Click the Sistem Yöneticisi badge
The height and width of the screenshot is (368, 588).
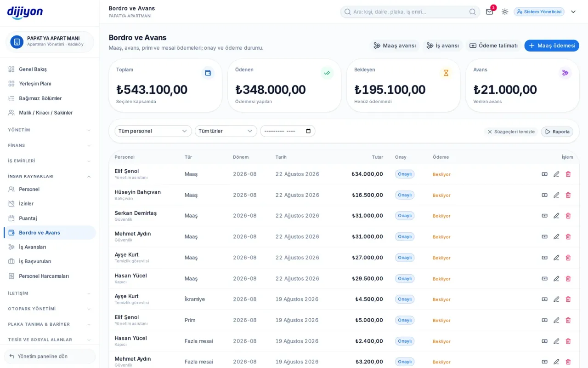click(x=539, y=12)
